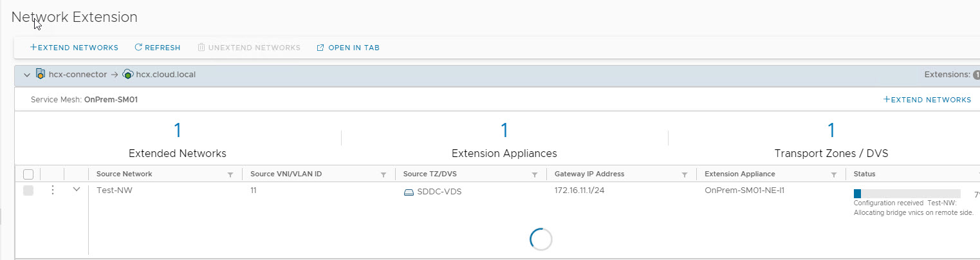Select the Test-NW row checkbox
980x260 pixels.
(x=28, y=190)
